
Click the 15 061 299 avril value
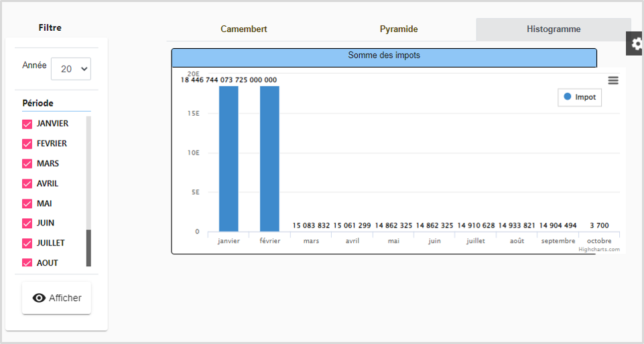pyautogui.click(x=352, y=226)
